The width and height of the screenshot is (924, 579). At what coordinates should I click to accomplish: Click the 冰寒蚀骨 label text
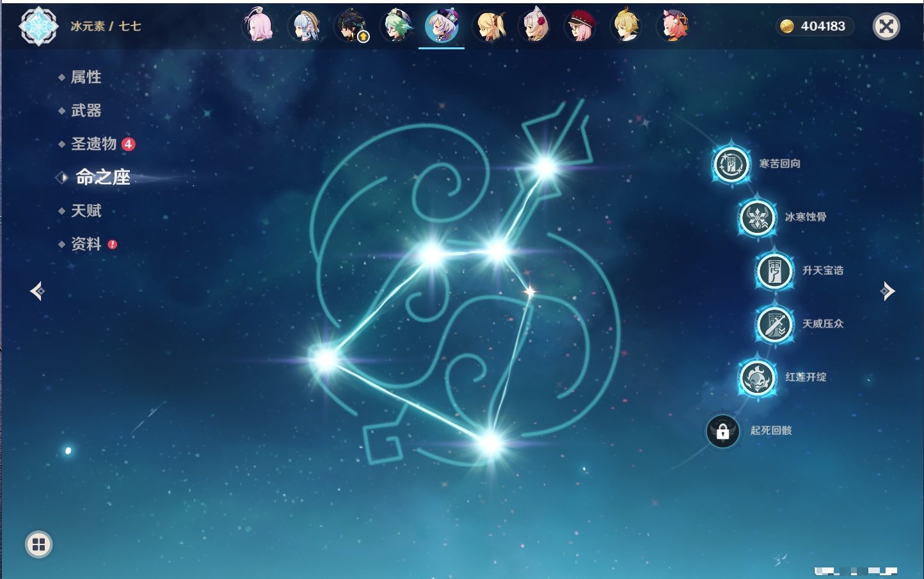coord(806,217)
